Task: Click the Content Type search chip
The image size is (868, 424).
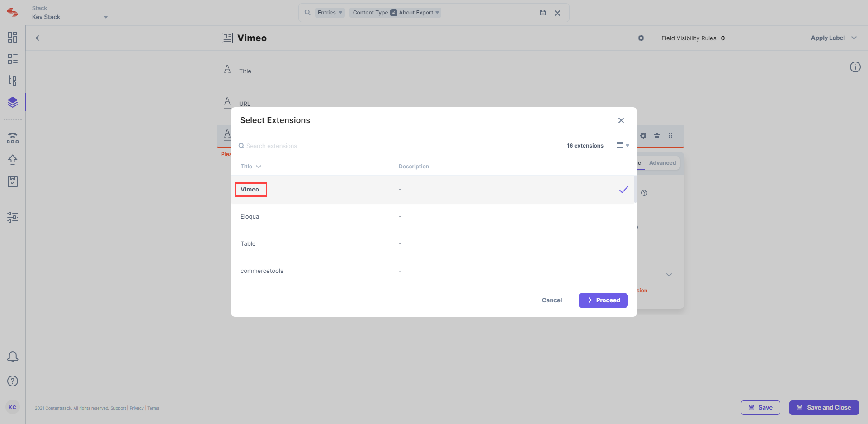Action: [370, 13]
